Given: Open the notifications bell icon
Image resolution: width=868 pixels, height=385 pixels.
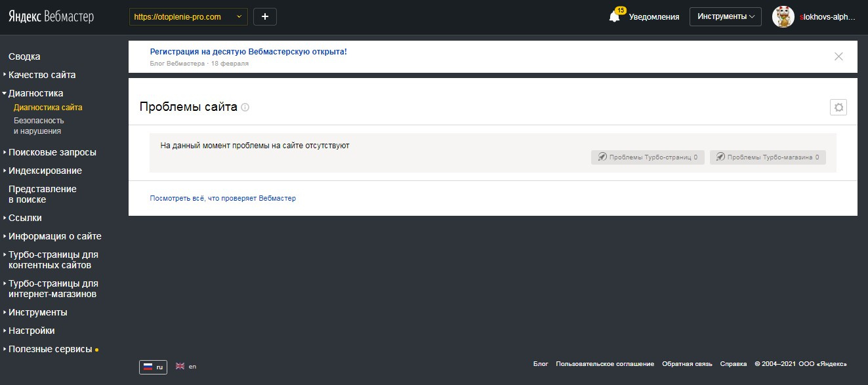Looking at the screenshot, I should click(614, 18).
